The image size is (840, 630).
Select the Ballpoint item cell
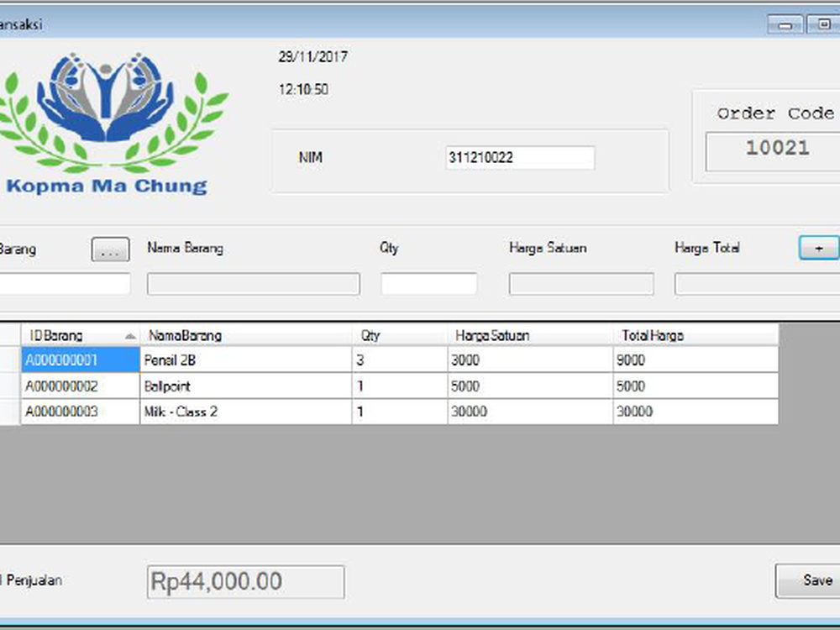tap(245, 386)
